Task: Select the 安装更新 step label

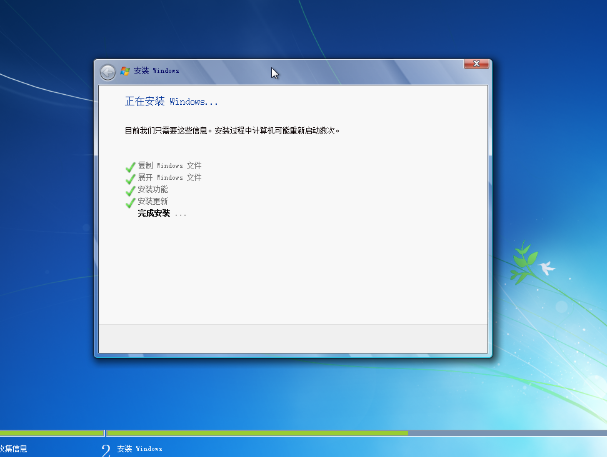Action: click(153, 201)
